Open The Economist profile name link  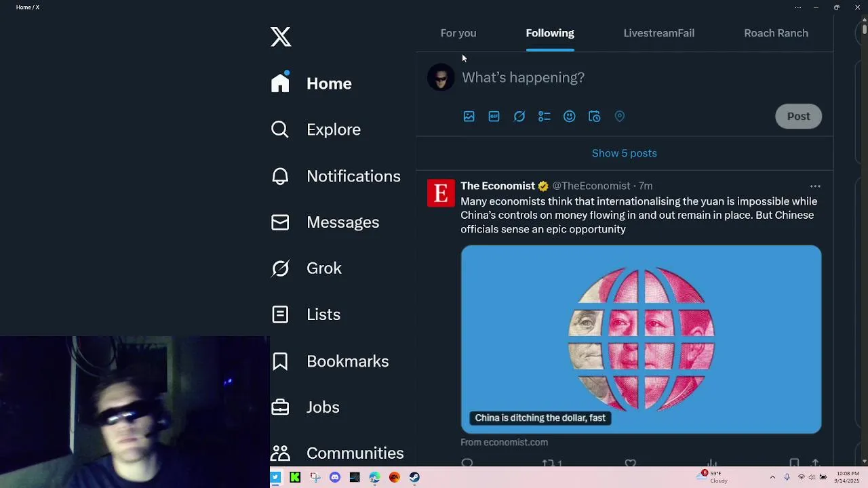(498, 186)
